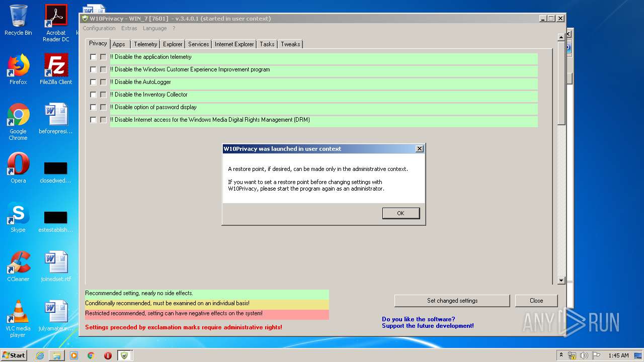Screen dimensions: 644x362
Task: Open Windows Explorer taskbar icon
Action: coord(57,355)
